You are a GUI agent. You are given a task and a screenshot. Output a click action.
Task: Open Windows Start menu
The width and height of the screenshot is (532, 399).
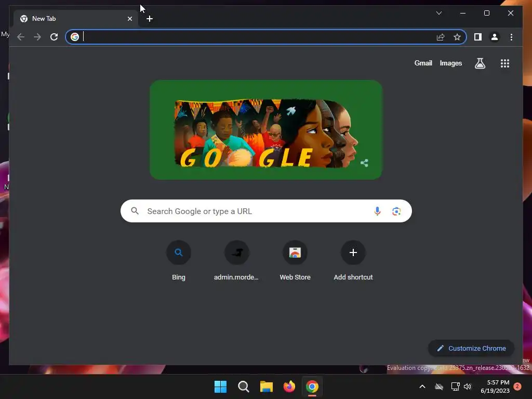coord(220,387)
